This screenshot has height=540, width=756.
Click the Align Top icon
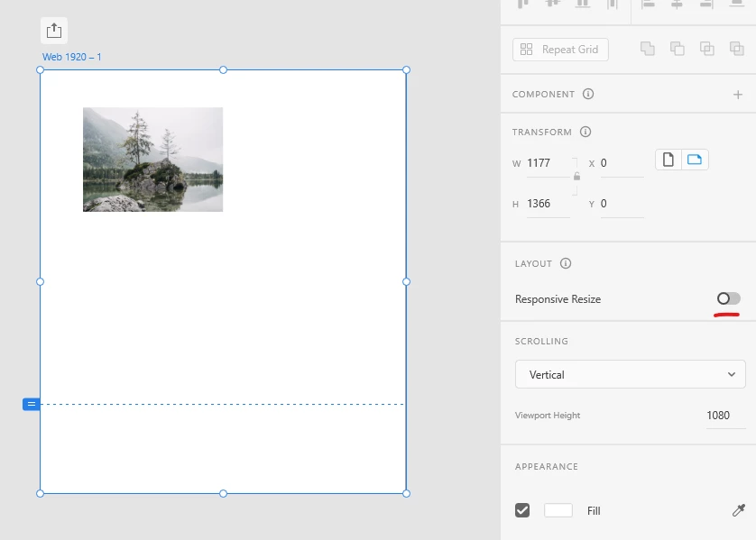523,4
